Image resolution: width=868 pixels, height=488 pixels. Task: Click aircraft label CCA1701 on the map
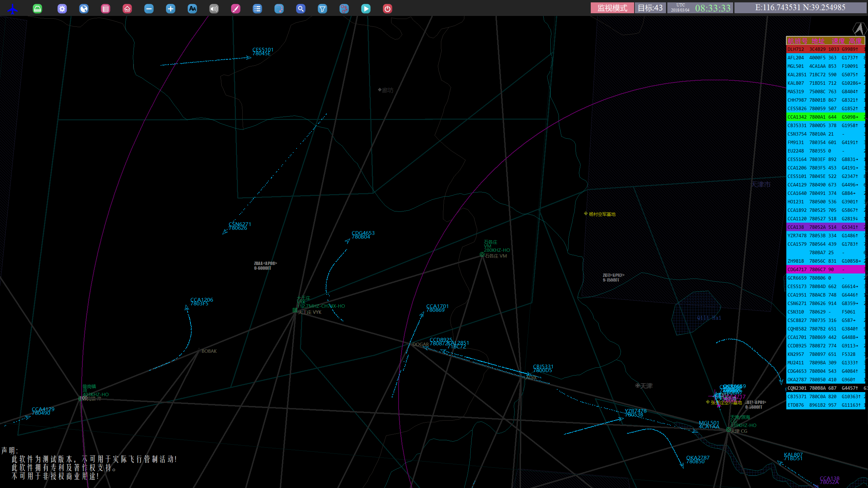437,308
